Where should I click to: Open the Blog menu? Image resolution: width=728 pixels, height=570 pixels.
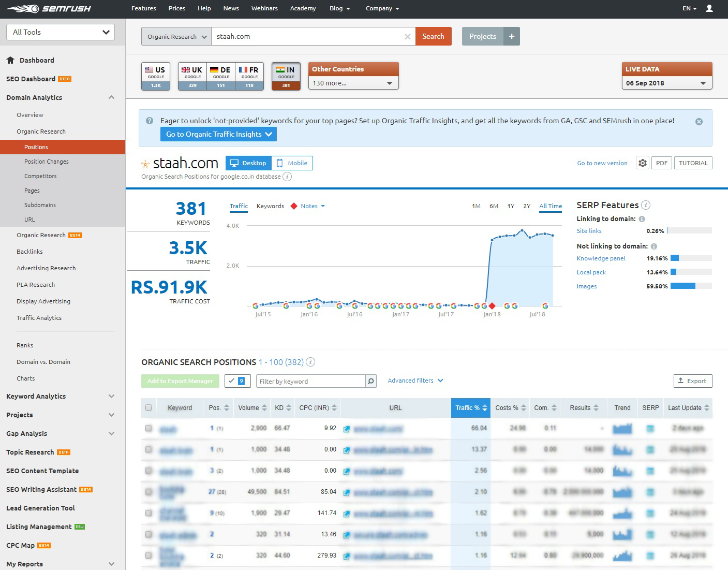tap(340, 8)
